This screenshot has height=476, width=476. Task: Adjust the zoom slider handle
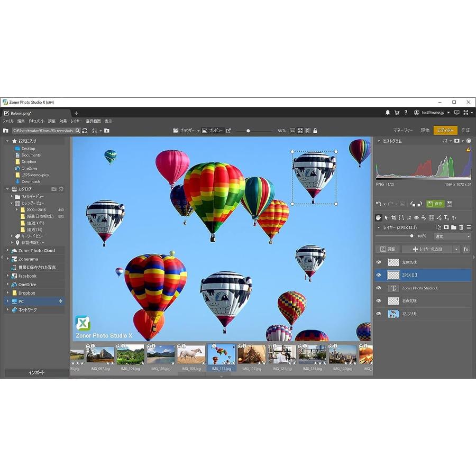pyautogui.click(x=248, y=131)
